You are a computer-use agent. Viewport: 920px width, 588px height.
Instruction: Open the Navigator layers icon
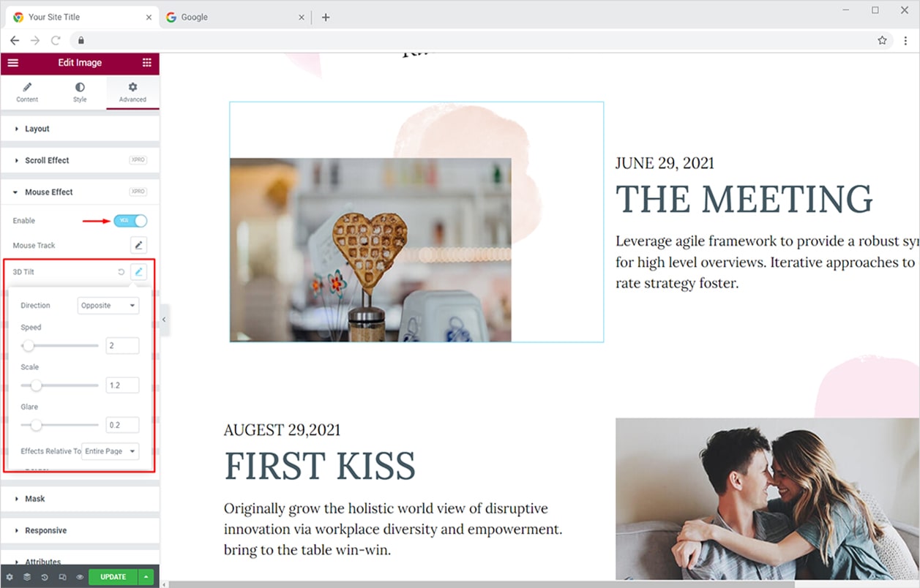(x=27, y=577)
